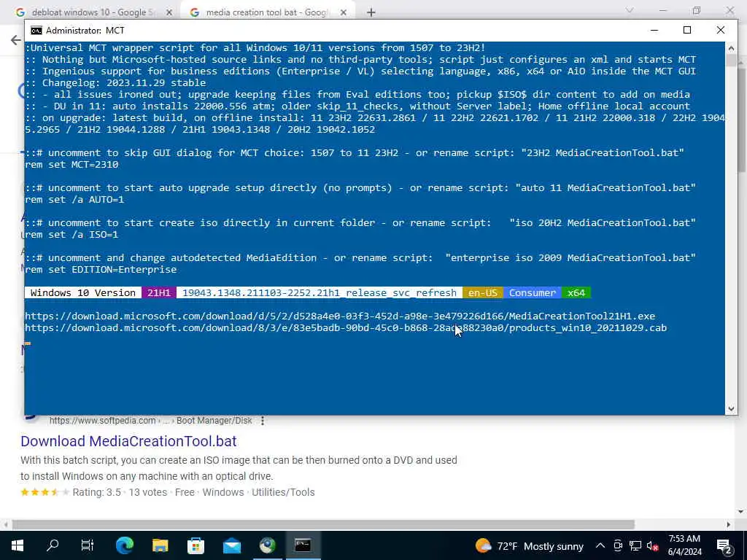The height and width of the screenshot is (560, 747).
Task: Close the Administrator: MCT window
Action: [x=720, y=31]
